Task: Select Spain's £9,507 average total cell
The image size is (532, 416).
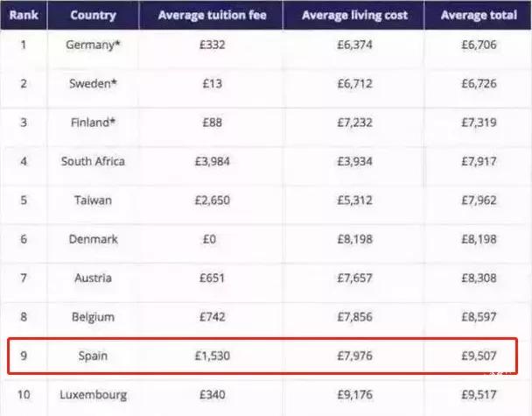Action: point(477,356)
